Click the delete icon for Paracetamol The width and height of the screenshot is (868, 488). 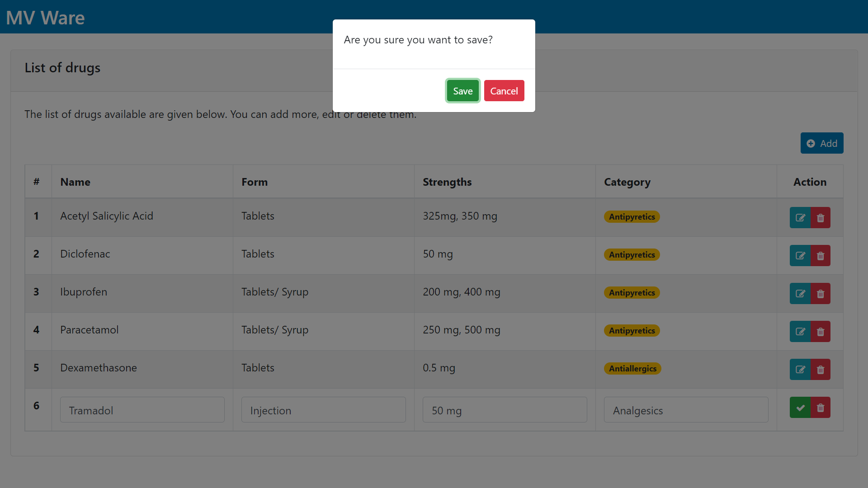pos(821,331)
